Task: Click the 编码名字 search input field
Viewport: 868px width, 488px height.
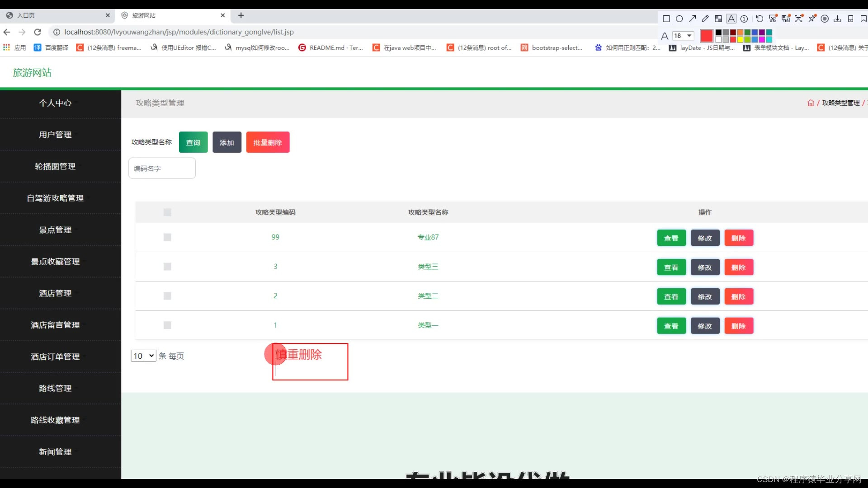Action: (162, 168)
